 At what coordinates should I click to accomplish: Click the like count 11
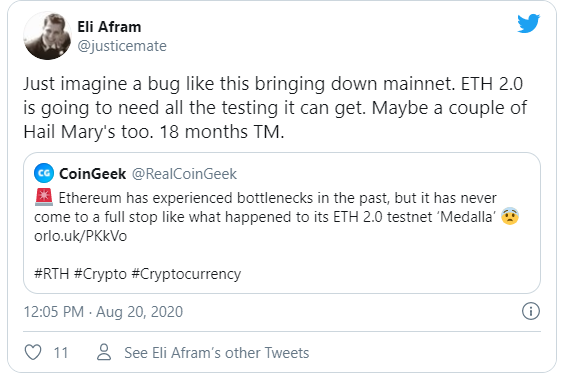(x=61, y=353)
